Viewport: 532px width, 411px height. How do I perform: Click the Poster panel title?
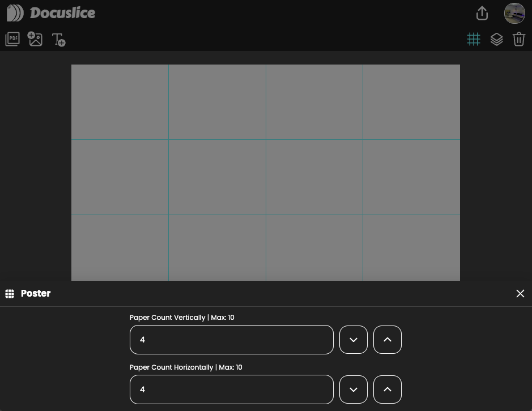pos(36,293)
